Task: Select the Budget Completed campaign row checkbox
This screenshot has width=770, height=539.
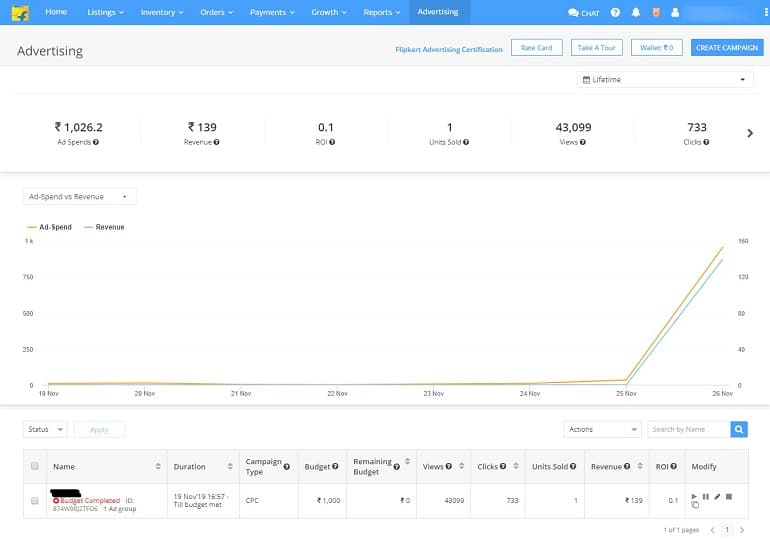Action: tap(34, 501)
